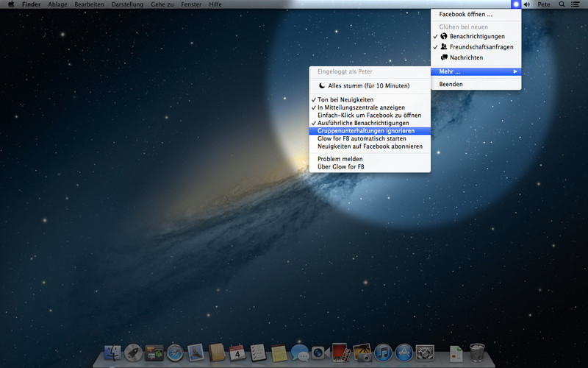
Task: Enable Glow for FB automatisch starten
Action: point(370,138)
